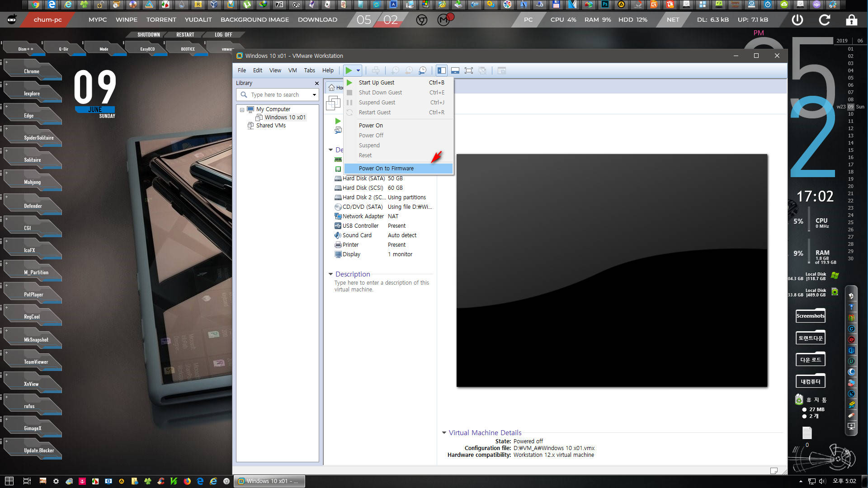Open the Tabs menu

(310, 70)
